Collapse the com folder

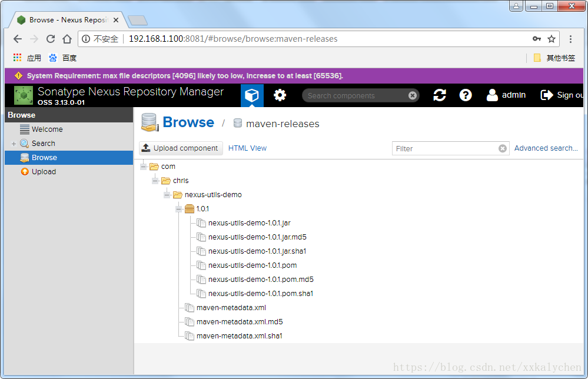(143, 167)
